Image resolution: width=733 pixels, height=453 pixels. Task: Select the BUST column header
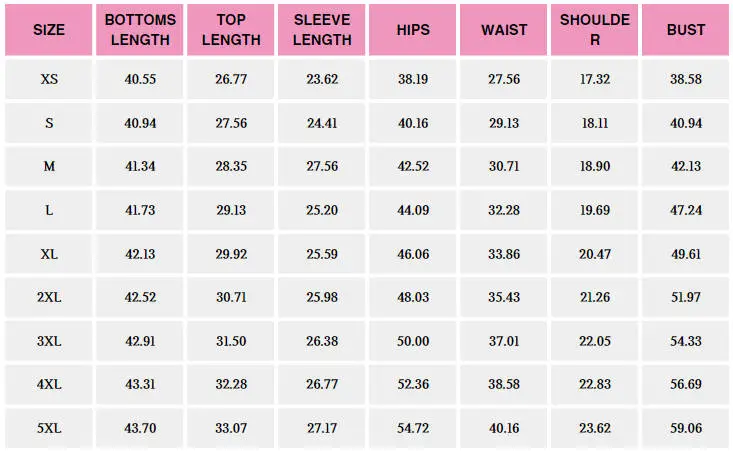[x=686, y=30]
